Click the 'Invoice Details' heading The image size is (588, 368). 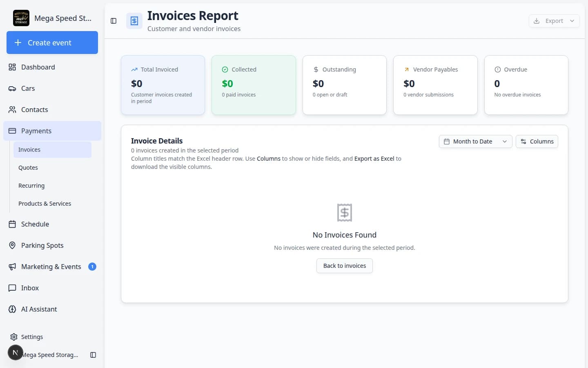(157, 141)
